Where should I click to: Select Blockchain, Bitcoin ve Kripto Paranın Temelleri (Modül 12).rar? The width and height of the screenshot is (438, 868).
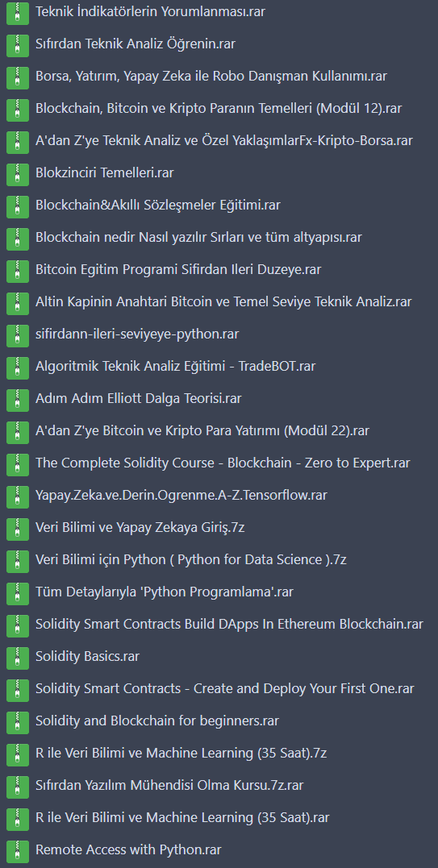point(219,109)
